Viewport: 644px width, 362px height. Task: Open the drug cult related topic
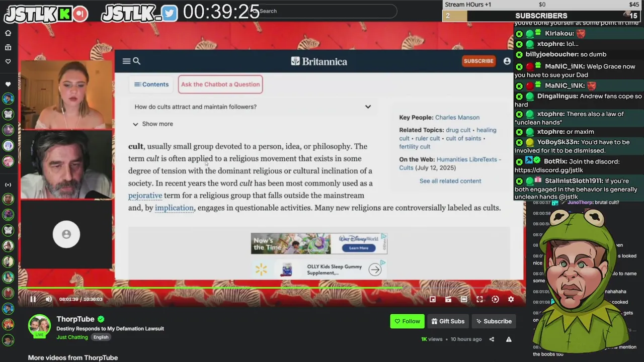click(x=458, y=130)
